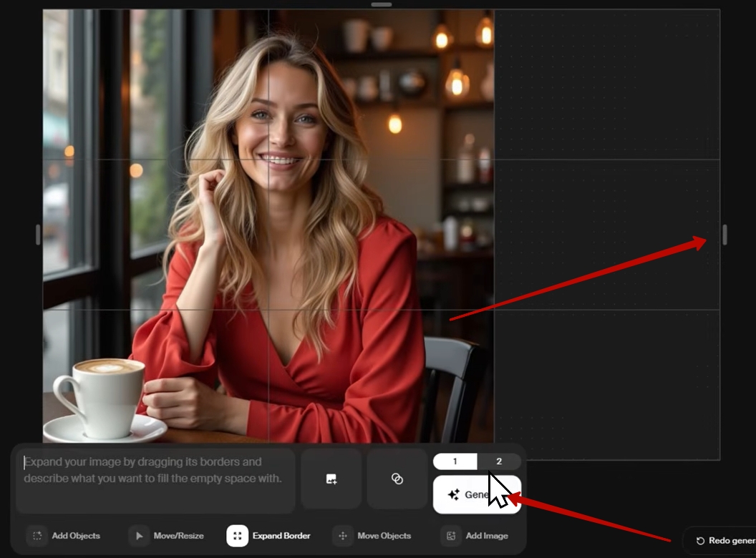This screenshot has height=558, width=756.
Task: Click the sparkle icon on Generate button
Action: pyautogui.click(x=453, y=494)
